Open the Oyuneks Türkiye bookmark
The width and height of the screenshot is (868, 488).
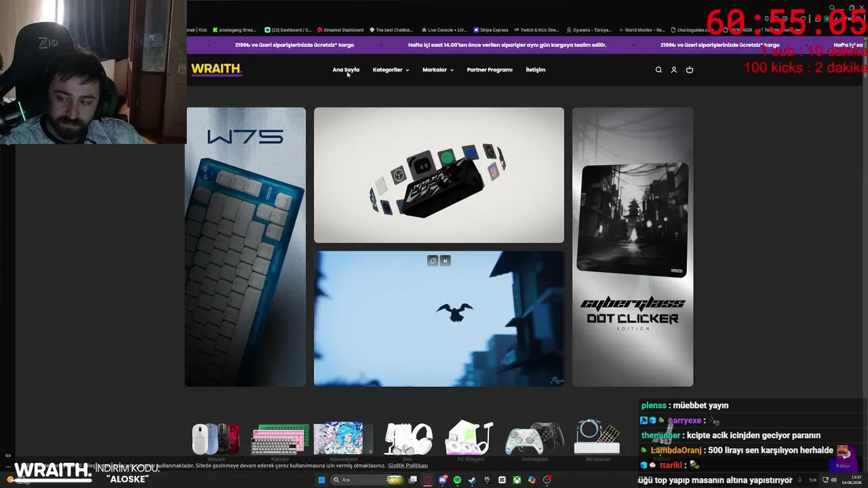pos(589,30)
